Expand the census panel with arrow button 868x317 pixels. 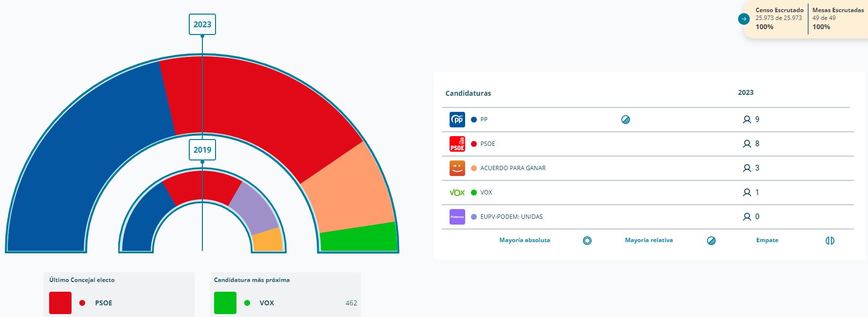744,19
